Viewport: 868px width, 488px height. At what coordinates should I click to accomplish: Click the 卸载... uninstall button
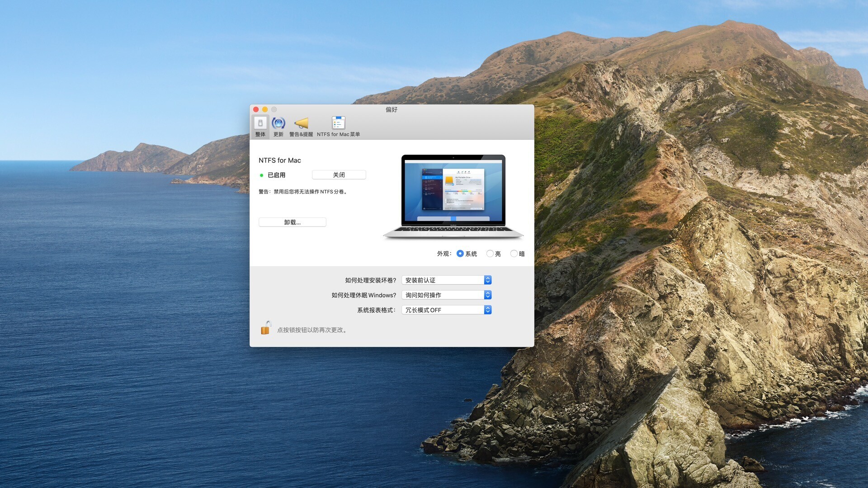click(x=292, y=222)
